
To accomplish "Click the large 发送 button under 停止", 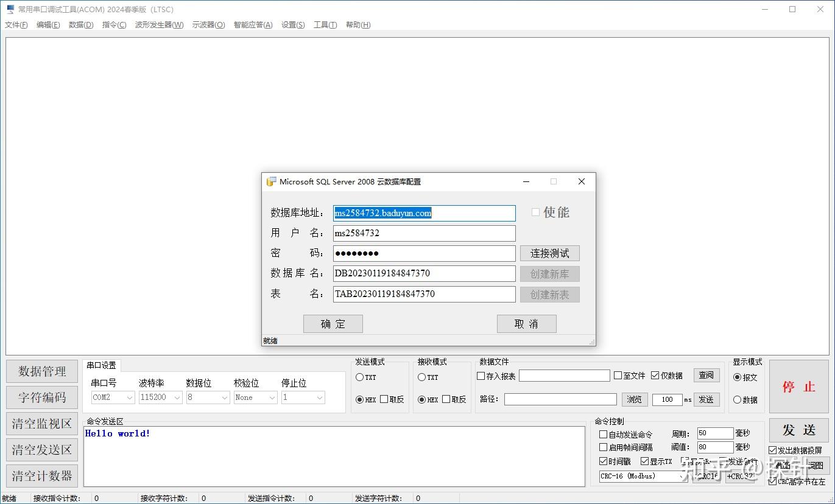I will point(799,430).
